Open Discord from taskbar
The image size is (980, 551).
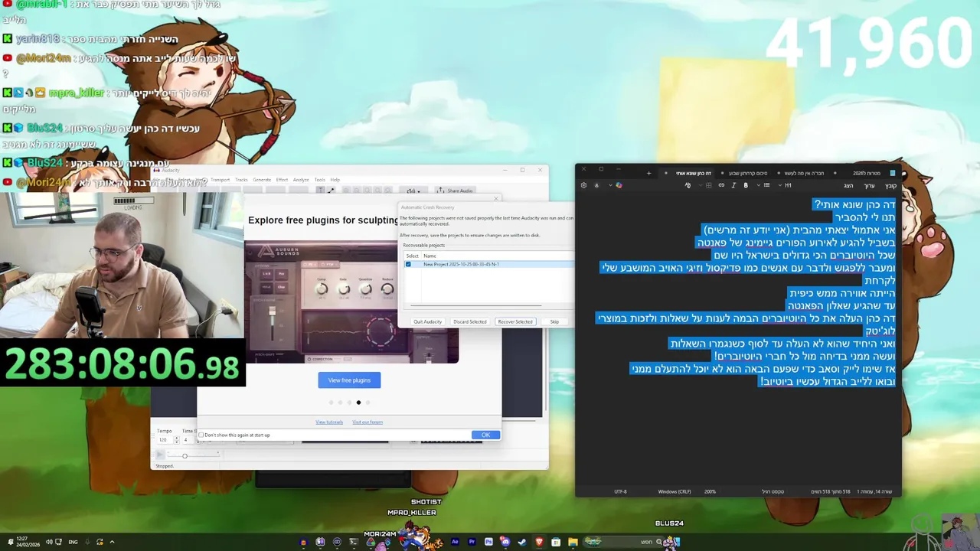point(505,542)
